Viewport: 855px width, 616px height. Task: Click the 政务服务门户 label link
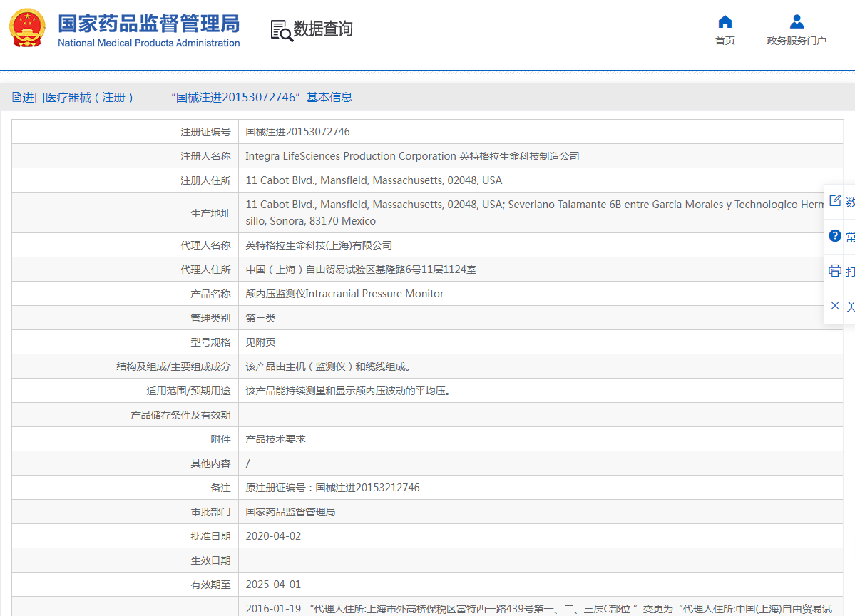tap(796, 41)
